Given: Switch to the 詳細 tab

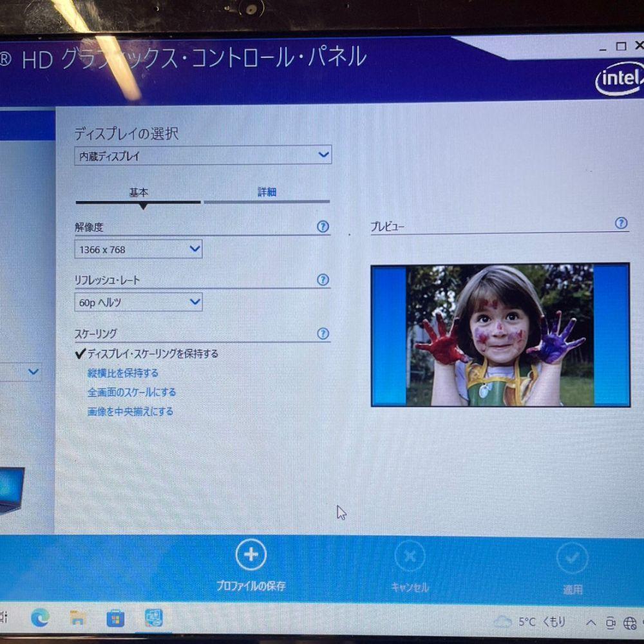Looking at the screenshot, I should 267,192.
